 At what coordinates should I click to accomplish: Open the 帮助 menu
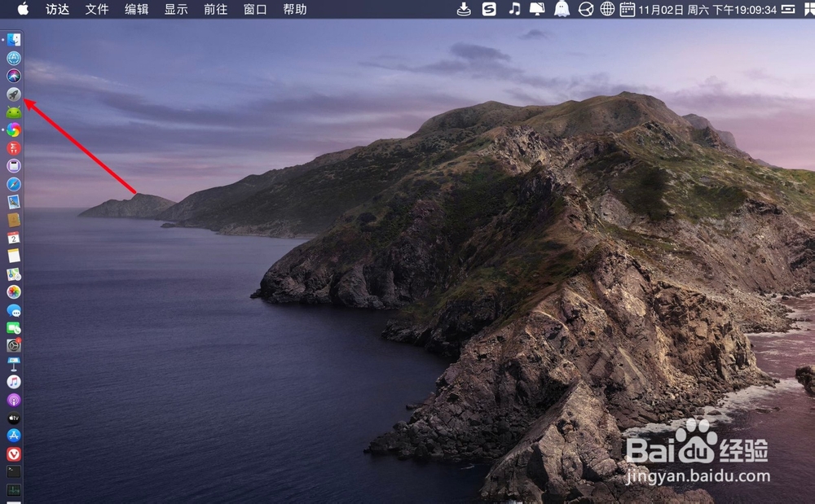[294, 9]
